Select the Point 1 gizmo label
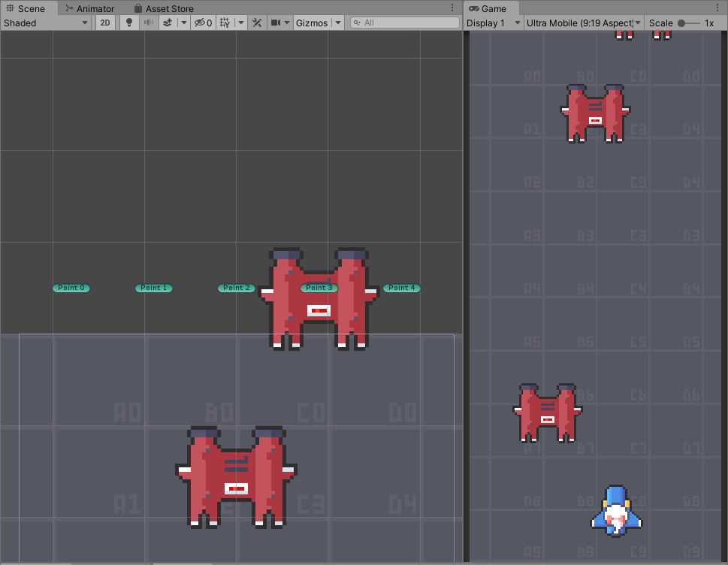 click(x=154, y=288)
